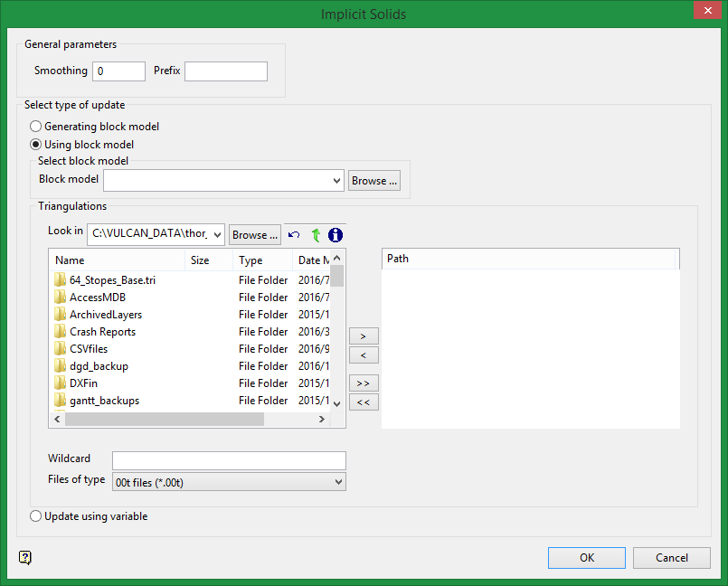728x586 pixels.
Task: Select Generating block model option
Action: [36, 127]
